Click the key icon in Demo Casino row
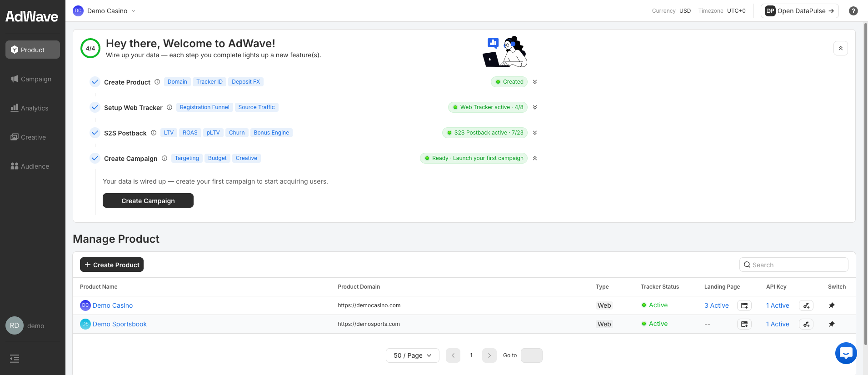868x375 pixels. (x=806, y=305)
